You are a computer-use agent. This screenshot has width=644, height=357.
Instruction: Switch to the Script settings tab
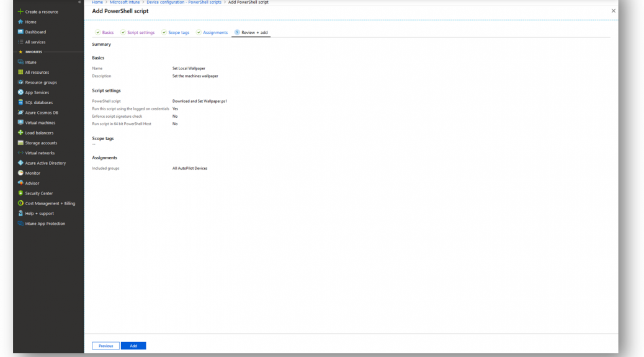click(x=137, y=32)
